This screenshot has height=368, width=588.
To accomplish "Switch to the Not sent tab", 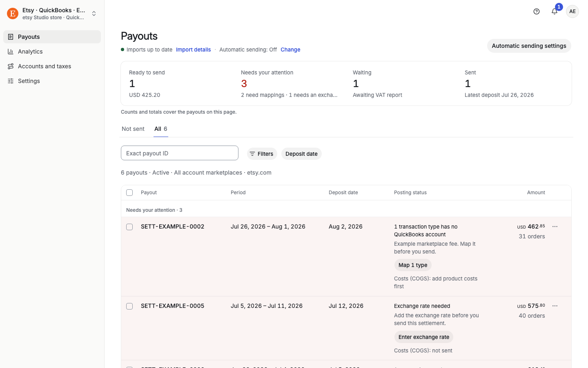I will pyautogui.click(x=133, y=129).
